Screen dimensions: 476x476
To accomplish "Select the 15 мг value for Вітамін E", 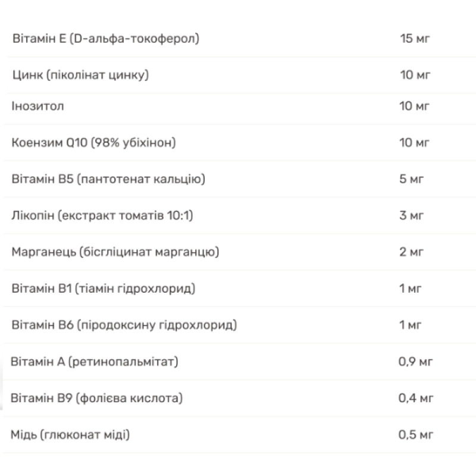I will tap(415, 39).
